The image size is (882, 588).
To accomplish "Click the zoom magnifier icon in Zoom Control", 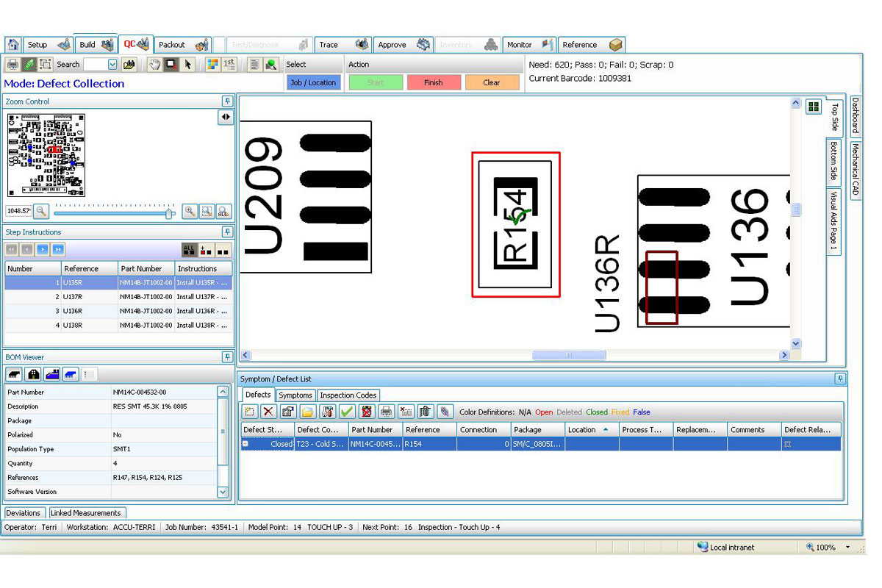I will tap(42, 211).
